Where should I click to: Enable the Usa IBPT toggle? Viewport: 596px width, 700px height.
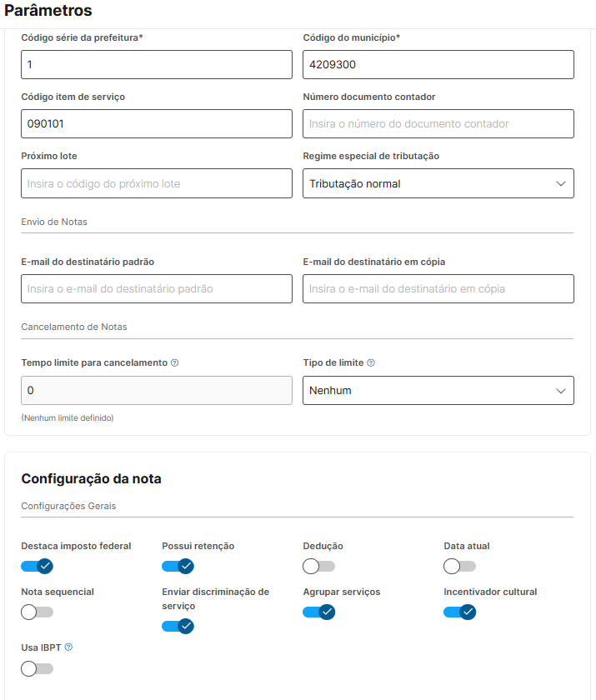[x=38, y=668]
